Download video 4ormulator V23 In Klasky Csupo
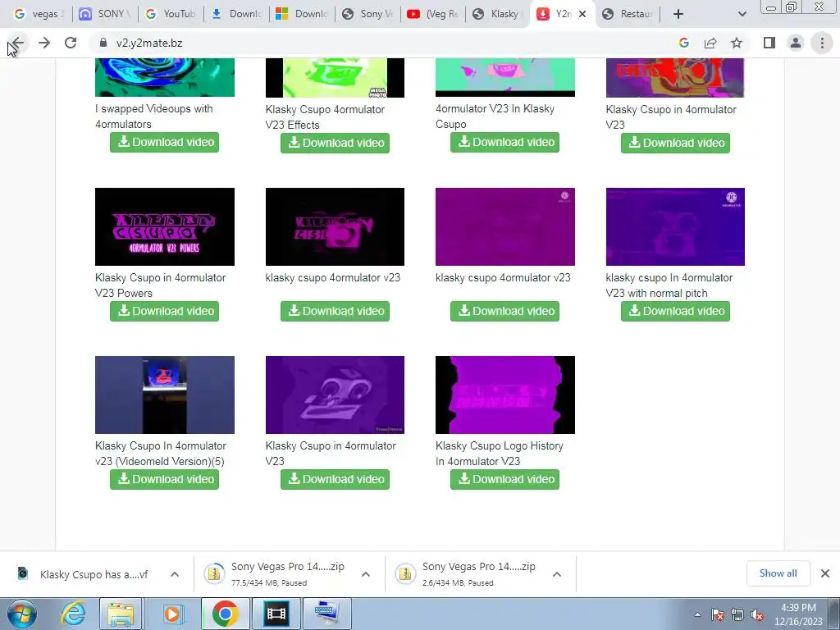Screen dimensions: 840x630 [504, 142]
